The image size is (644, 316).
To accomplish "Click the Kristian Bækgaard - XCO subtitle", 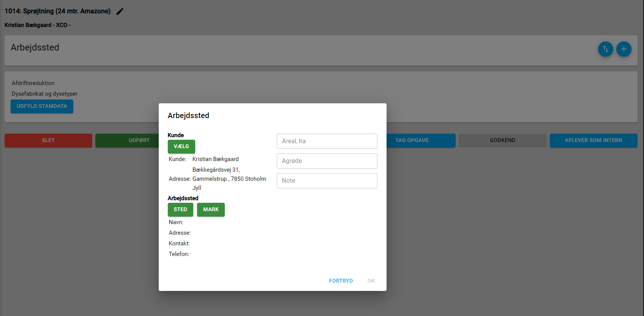I will [x=38, y=25].
